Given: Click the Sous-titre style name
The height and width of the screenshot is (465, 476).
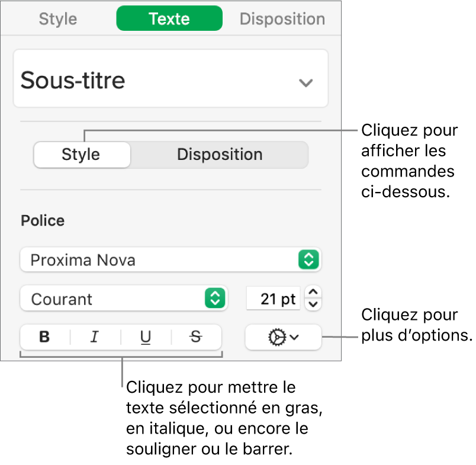Looking at the screenshot, I should coord(73,80).
